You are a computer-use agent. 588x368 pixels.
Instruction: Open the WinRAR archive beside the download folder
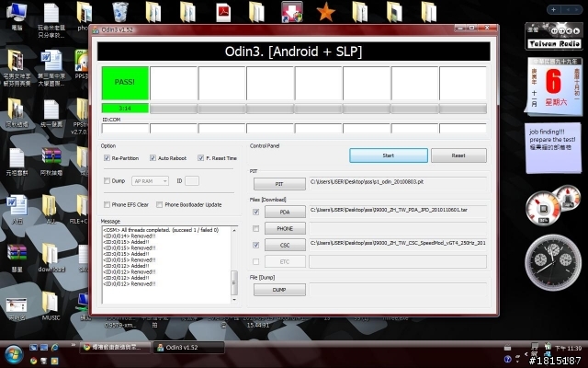click(x=17, y=253)
